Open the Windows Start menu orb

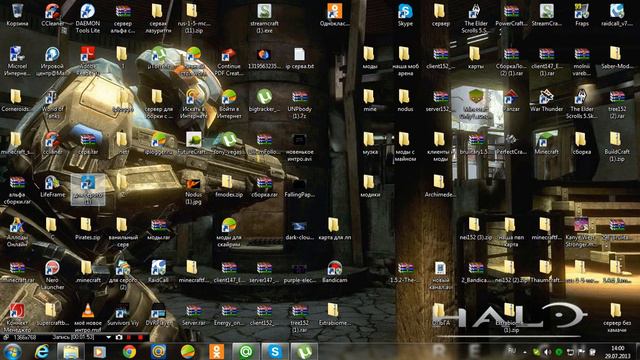pos(12,351)
